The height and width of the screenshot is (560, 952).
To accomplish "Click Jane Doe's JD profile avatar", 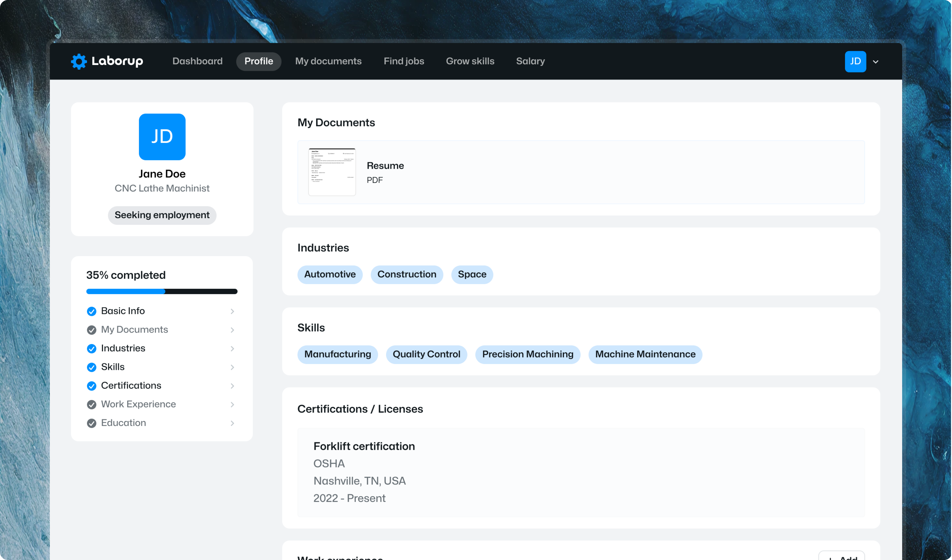I will click(162, 137).
